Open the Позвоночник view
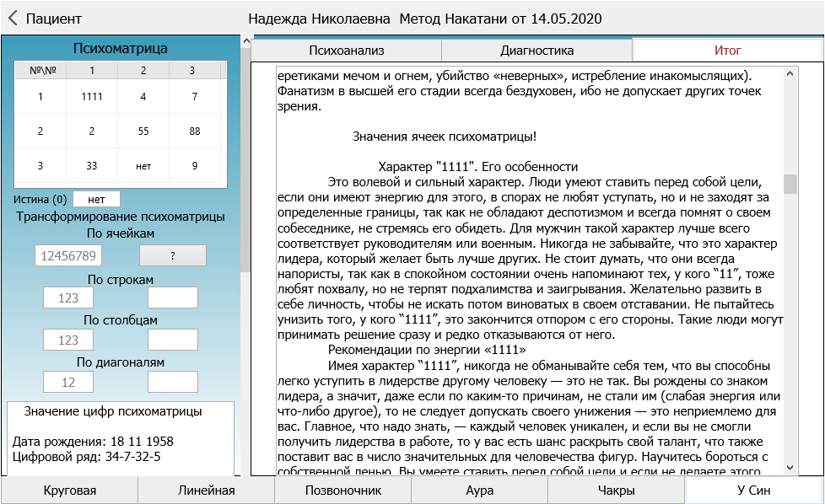825x504 pixels. pyautogui.click(x=342, y=491)
